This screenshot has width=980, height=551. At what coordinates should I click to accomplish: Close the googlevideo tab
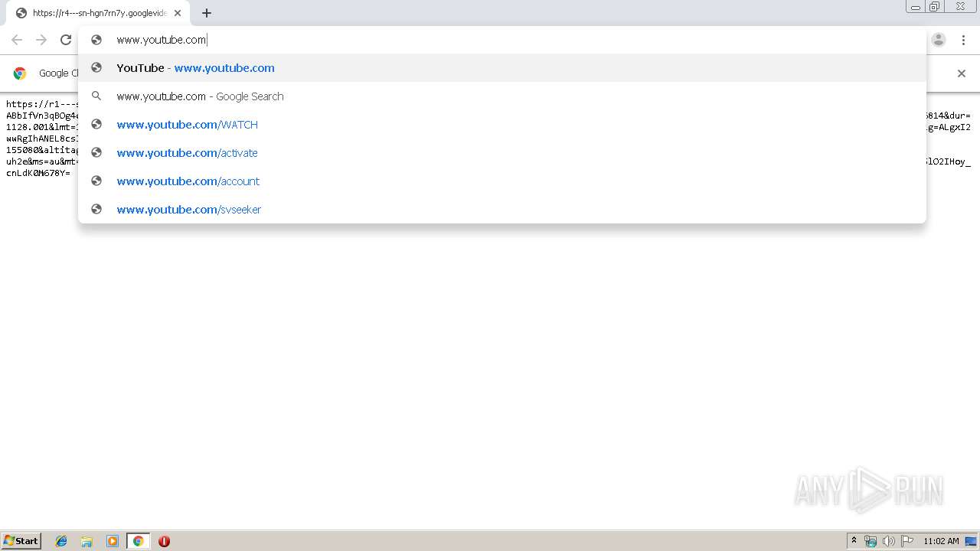click(178, 13)
